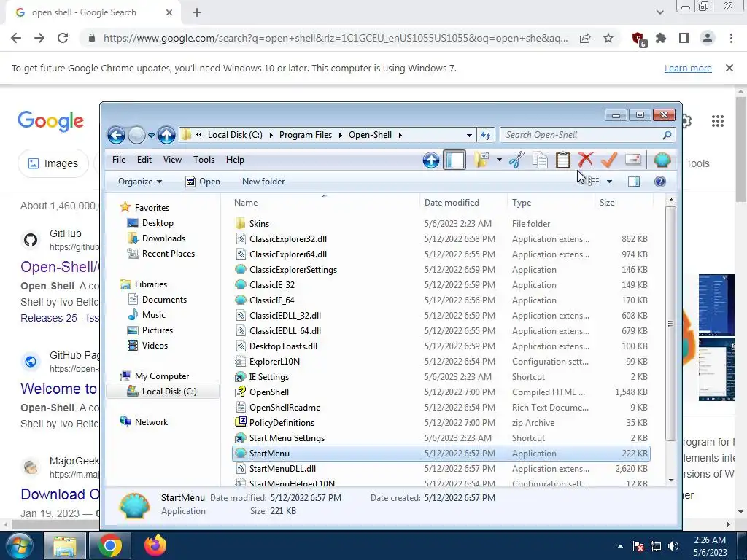The image size is (747, 560).
Task: Click the arrow after Open-Shell in breadcrumb
Action: [x=400, y=135]
